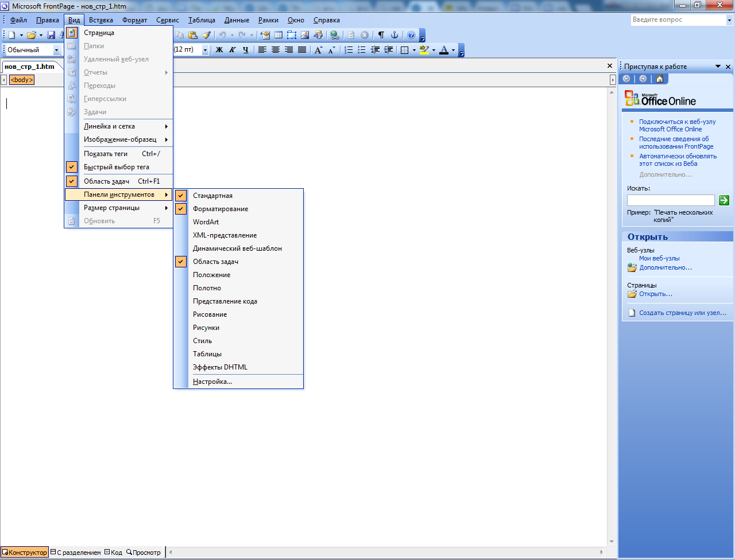This screenshot has width=735, height=560.
Task: Click the Show All pilcrow icon
Action: tap(381, 35)
